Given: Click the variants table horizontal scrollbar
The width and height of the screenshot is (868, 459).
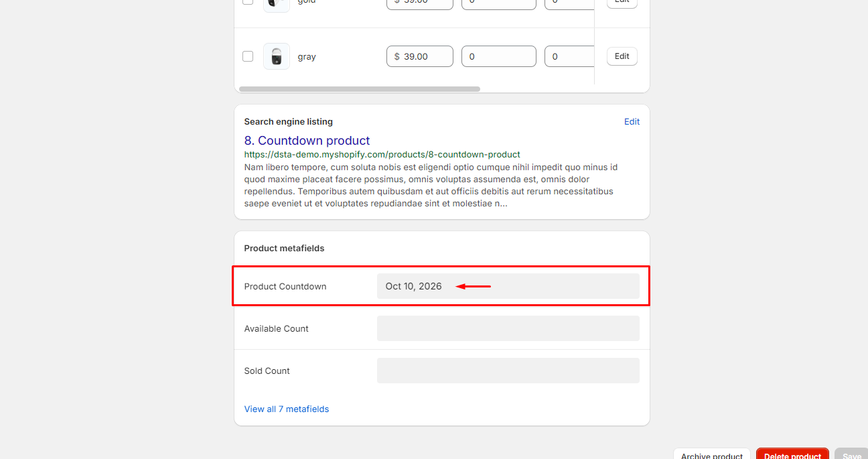Looking at the screenshot, I should tap(360, 88).
